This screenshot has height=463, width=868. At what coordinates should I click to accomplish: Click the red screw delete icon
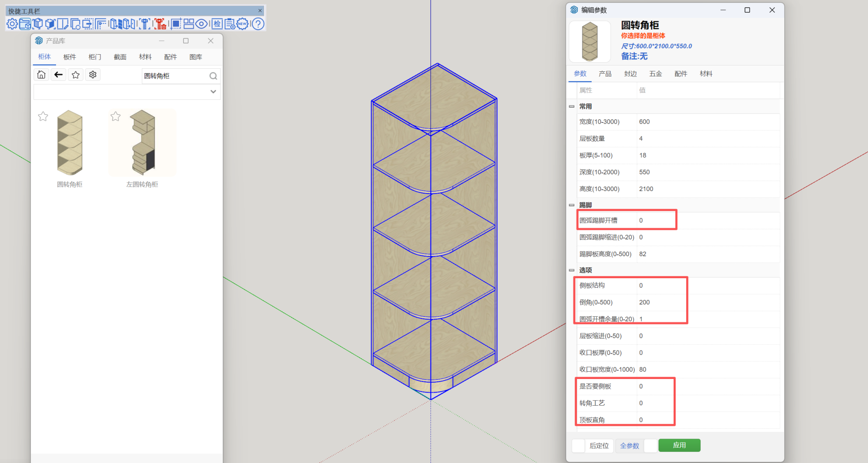coord(160,24)
